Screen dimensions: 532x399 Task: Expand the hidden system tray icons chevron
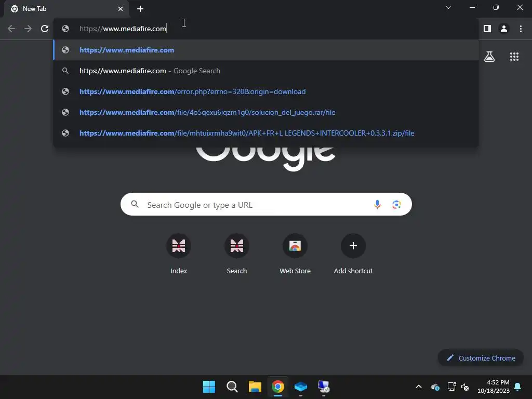point(419,387)
